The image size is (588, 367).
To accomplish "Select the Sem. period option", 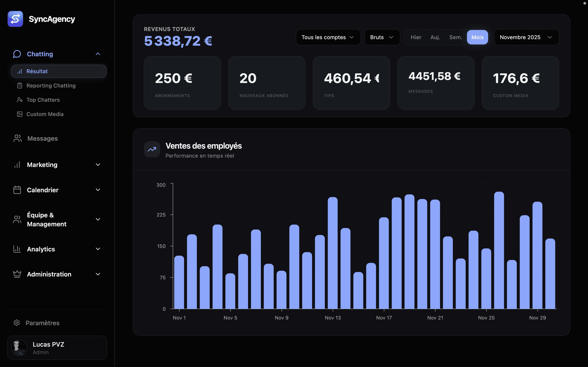I will [x=455, y=37].
